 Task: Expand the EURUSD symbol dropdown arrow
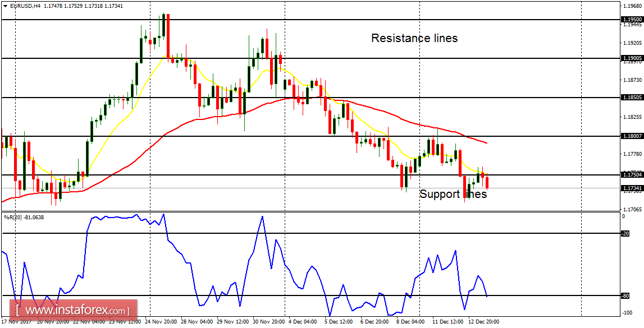click(x=6, y=5)
